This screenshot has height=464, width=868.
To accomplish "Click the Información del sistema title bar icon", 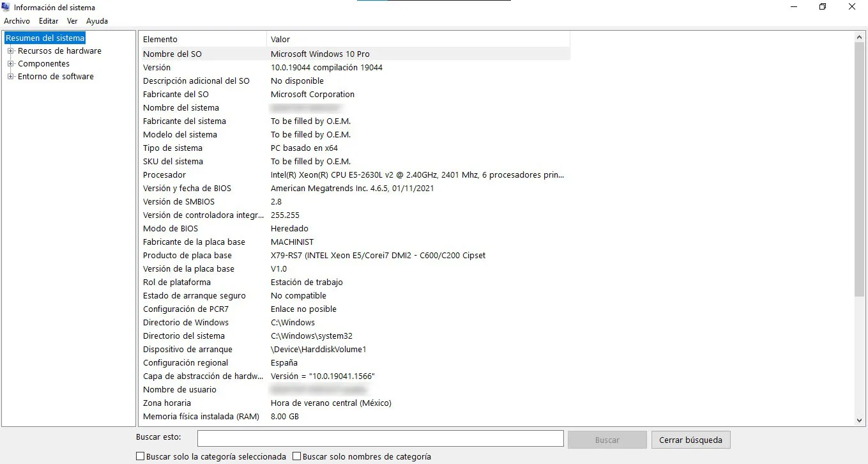I will pos(6,7).
